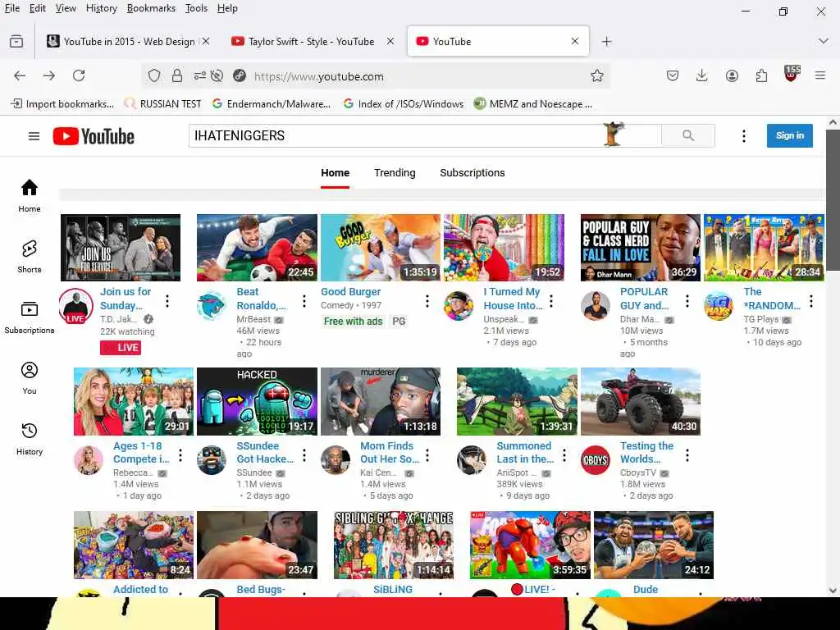The height and width of the screenshot is (630, 840).
Task: Open Index of /ISOs/Windows bookmark
Action: click(404, 104)
